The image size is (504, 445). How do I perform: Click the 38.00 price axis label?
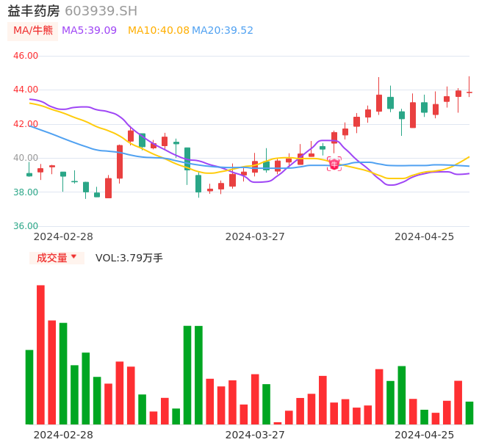coord(26,192)
